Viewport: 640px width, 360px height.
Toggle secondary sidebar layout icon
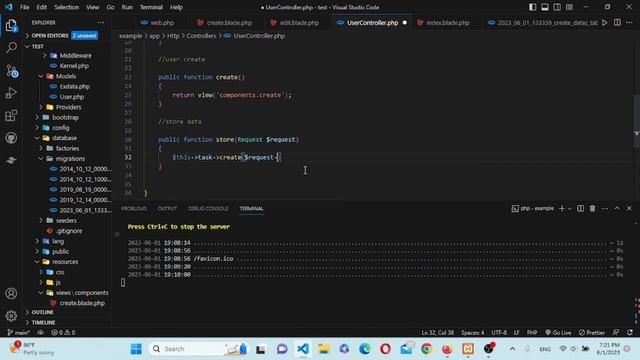tap(557, 7)
